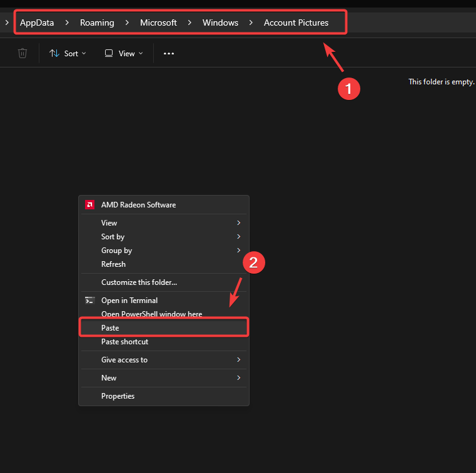Select Paste shortcut entry
The height and width of the screenshot is (473, 476).
tap(124, 342)
